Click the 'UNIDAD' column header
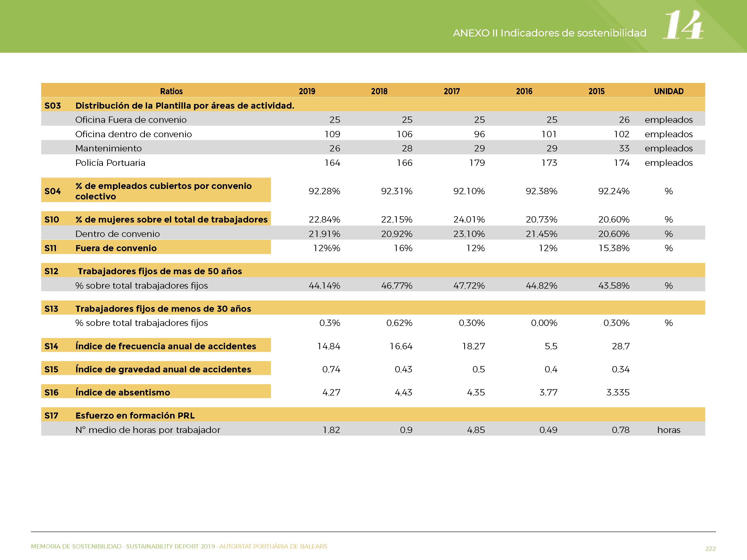 tap(669, 91)
